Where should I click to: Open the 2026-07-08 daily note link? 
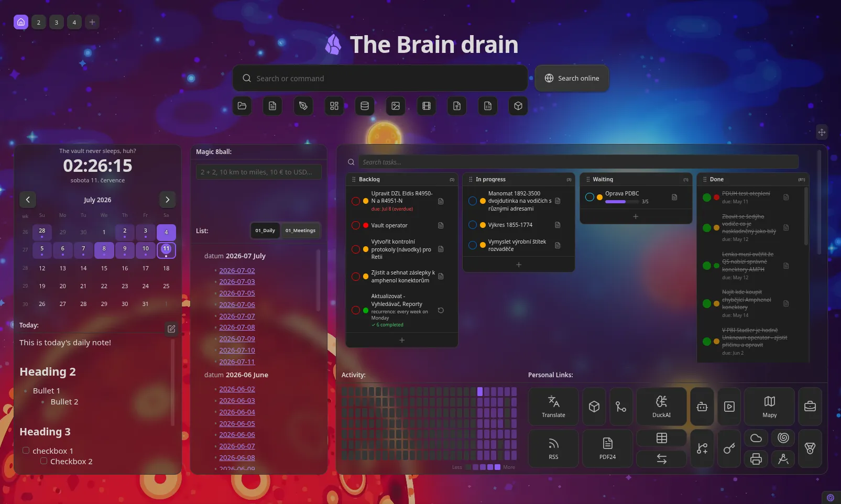click(237, 327)
